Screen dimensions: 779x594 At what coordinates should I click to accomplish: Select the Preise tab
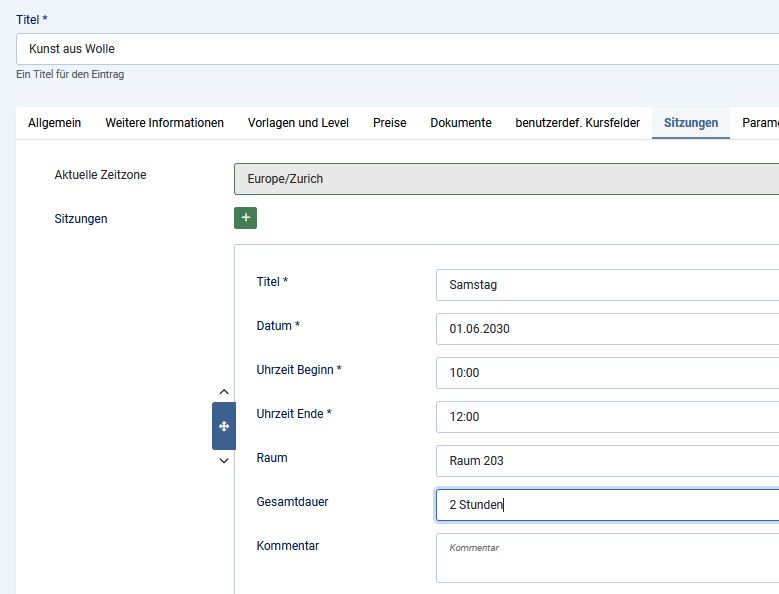(389, 123)
